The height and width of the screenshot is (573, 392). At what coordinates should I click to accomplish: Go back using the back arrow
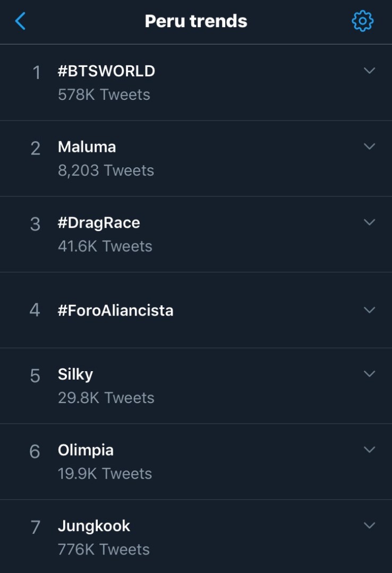tap(21, 21)
